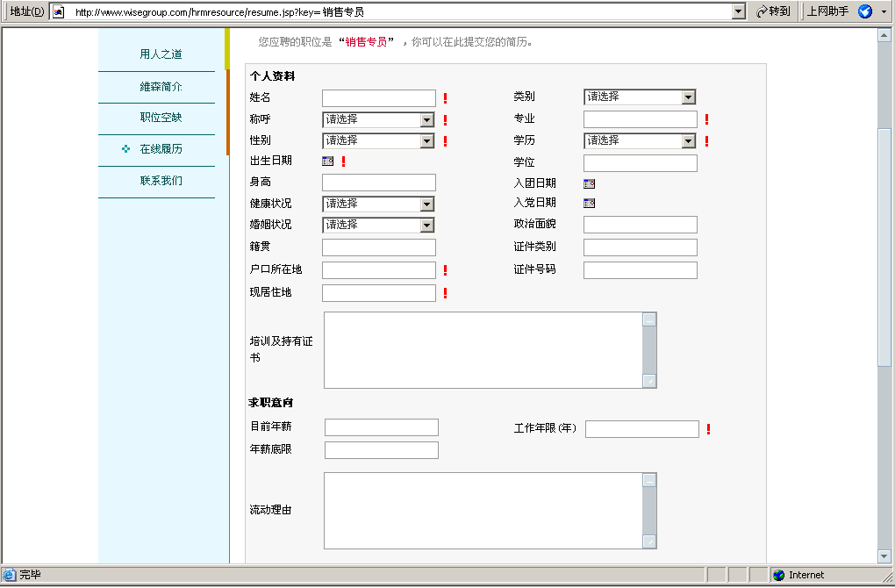Focus the 户口所在地 input field
895x588 pixels.
[x=379, y=270]
